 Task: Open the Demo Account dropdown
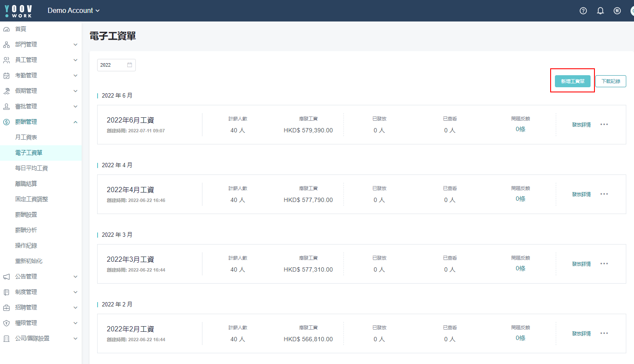tap(74, 10)
